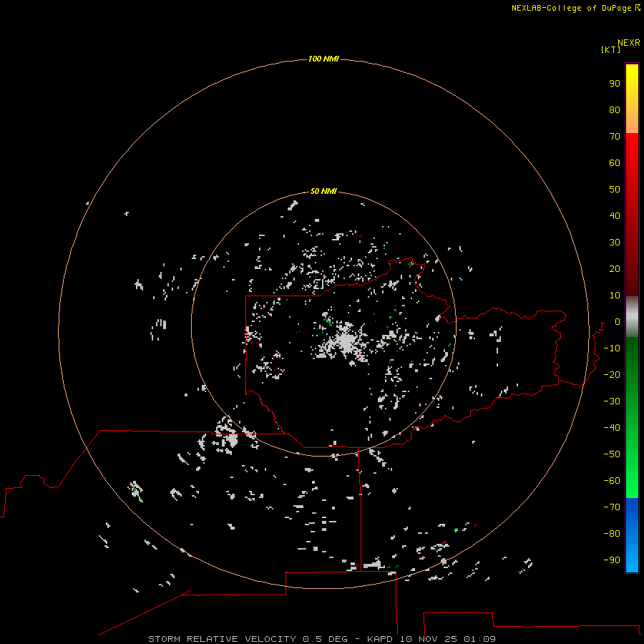Click the 0 value on velocity scale

click(618, 321)
